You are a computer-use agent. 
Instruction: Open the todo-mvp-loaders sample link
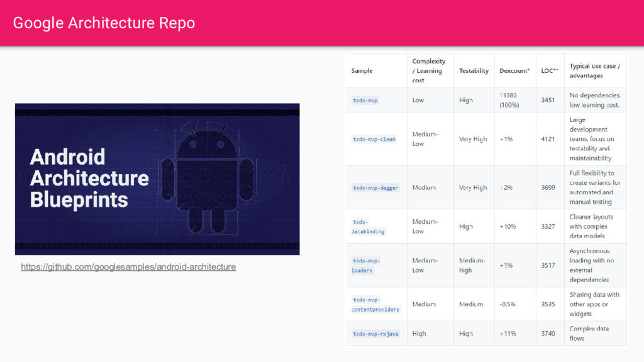(x=366, y=266)
